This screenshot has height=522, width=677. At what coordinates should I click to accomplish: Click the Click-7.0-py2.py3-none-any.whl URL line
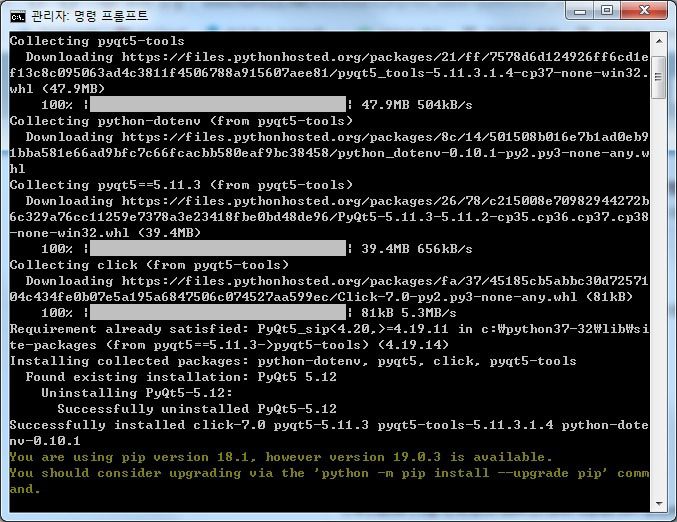(x=321, y=297)
